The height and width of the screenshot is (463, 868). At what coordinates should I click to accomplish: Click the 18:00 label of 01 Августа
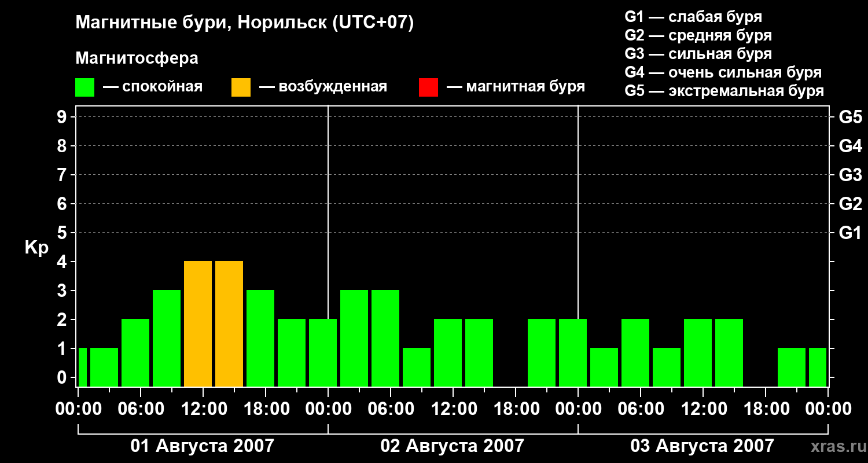pos(266,409)
